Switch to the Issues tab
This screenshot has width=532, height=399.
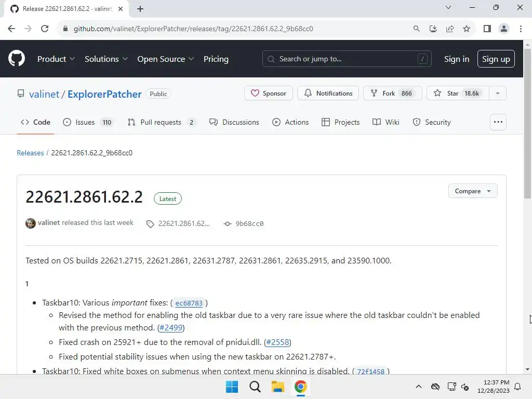click(88, 122)
